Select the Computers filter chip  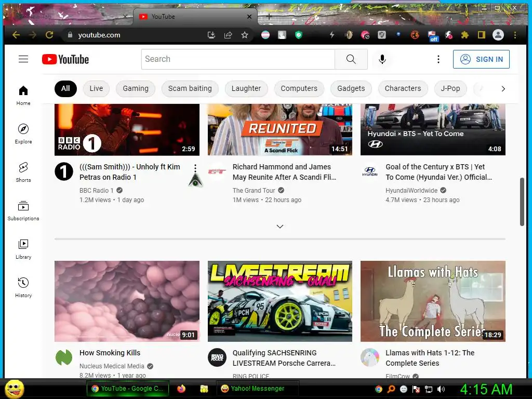click(x=299, y=88)
